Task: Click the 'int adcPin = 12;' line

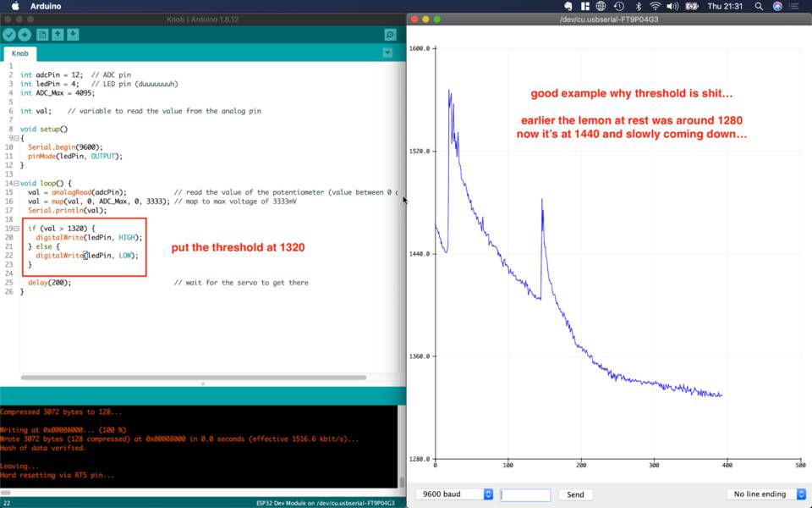Action: pyautogui.click(x=52, y=75)
